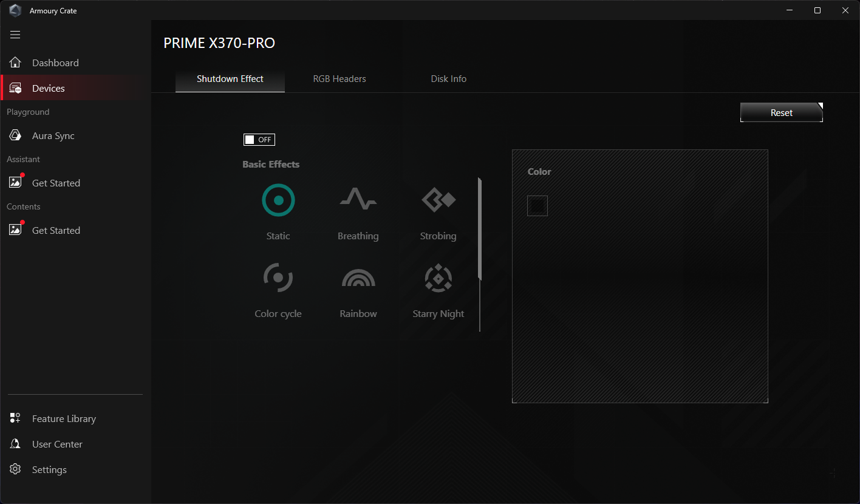Click the Playground section label

click(x=28, y=112)
